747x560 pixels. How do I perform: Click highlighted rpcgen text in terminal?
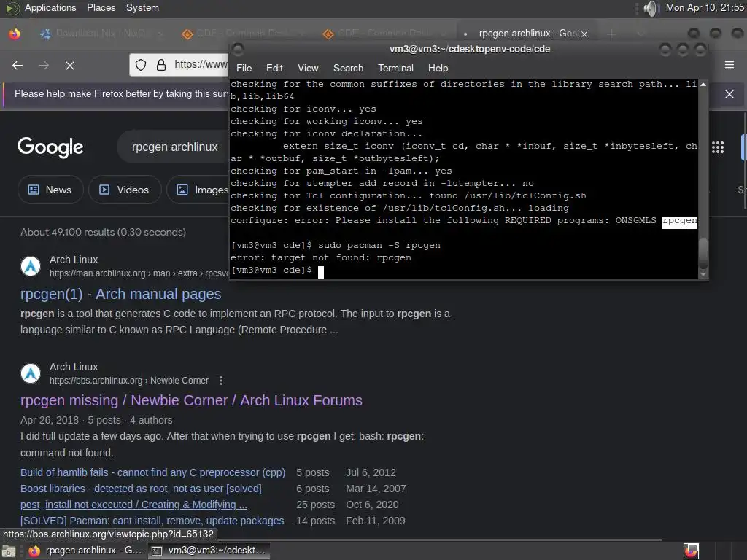[x=679, y=220]
